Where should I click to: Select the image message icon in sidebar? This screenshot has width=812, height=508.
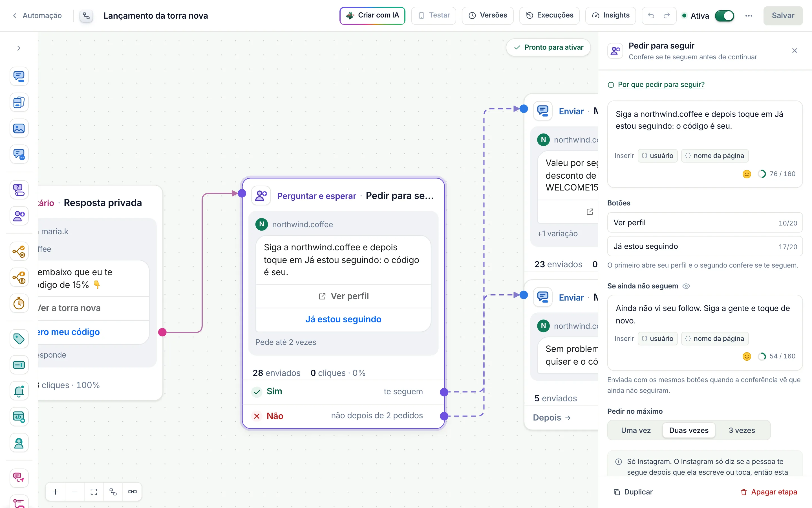[19, 128]
